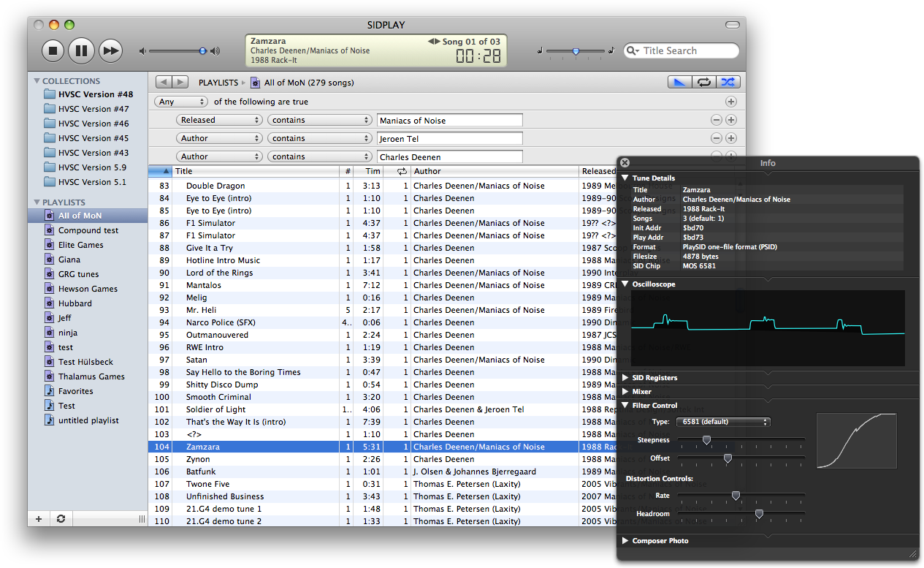Open the contains dropdown for Jeroen Tel rule
924x568 pixels.
click(320, 138)
